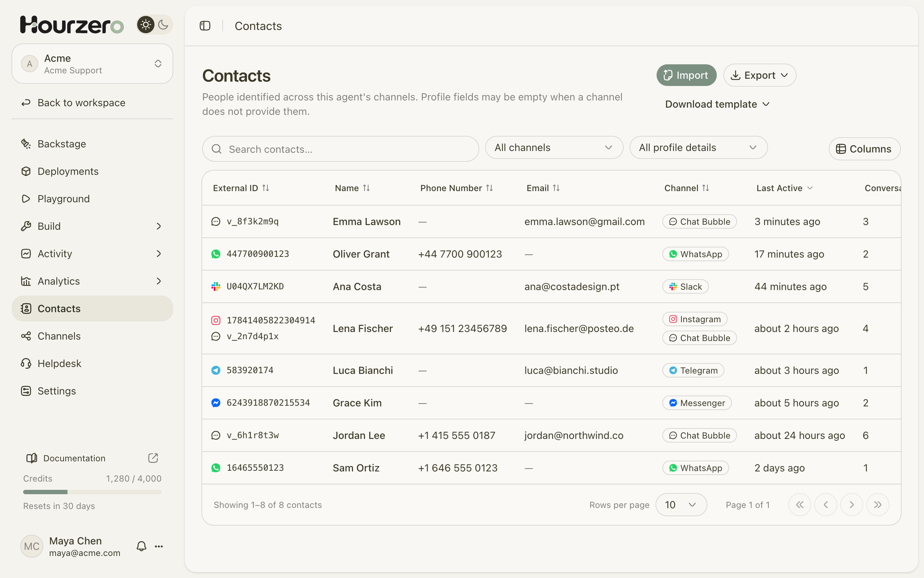
Task: Click the search magnifier icon
Action: [217, 149]
